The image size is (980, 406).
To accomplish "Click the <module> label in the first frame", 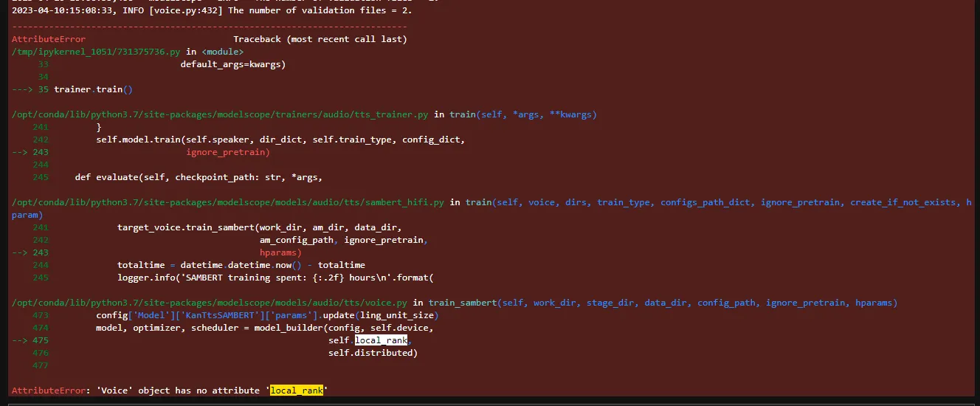I will (x=222, y=52).
